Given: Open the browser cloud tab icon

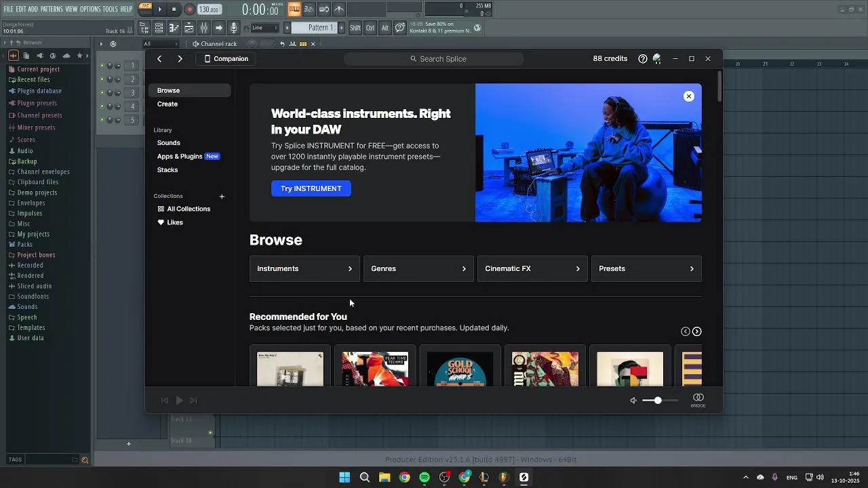Looking at the screenshot, I should click(66, 56).
